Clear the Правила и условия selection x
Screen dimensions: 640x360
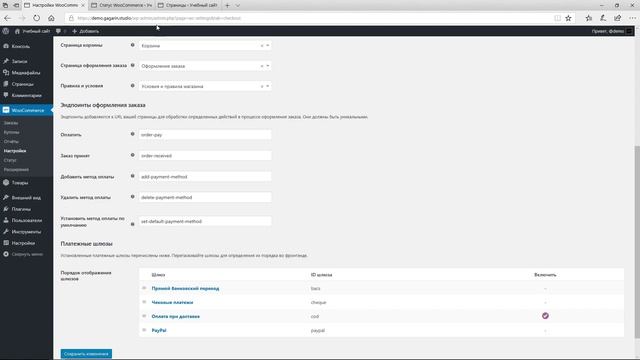point(262,86)
